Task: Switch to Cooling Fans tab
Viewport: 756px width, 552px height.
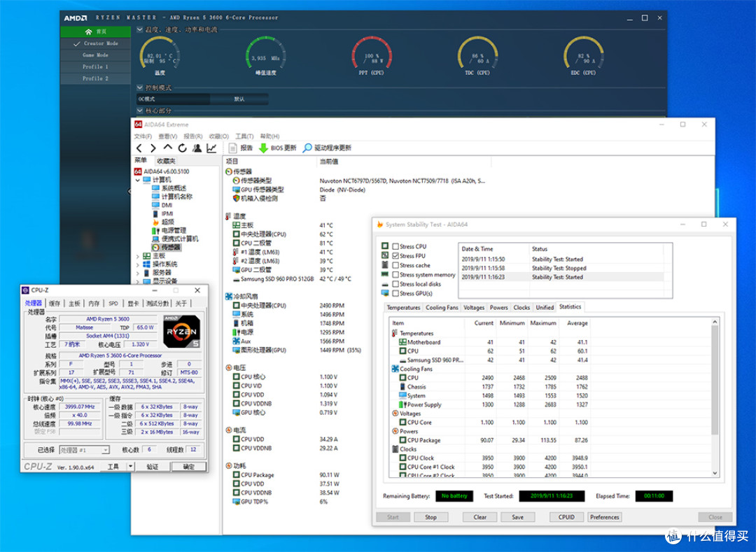Action: pyautogui.click(x=442, y=307)
